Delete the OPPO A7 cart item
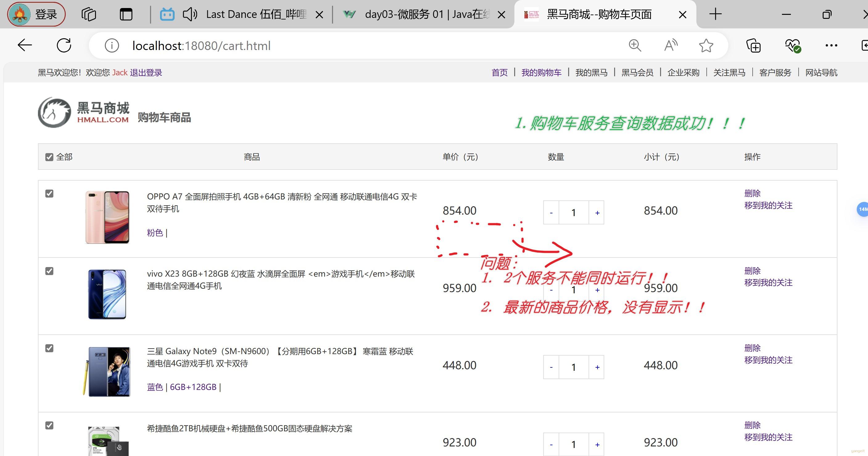This screenshot has height=456, width=868. [x=752, y=193]
